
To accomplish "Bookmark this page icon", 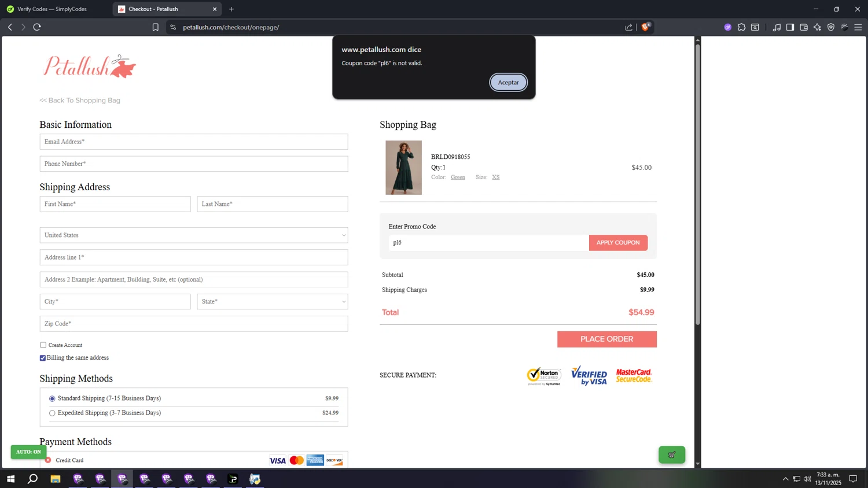I will click(x=155, y=27).
